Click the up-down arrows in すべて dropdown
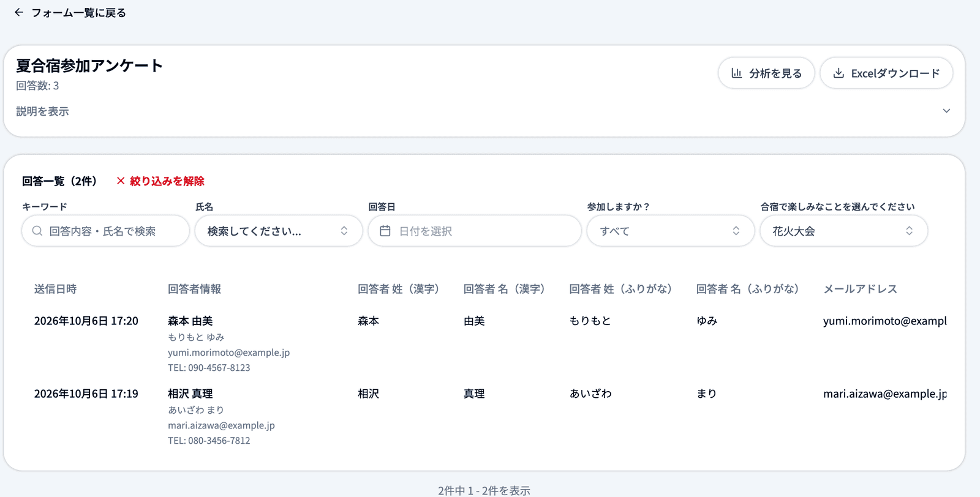Screen dimensions: 980x497 [736, 231]
